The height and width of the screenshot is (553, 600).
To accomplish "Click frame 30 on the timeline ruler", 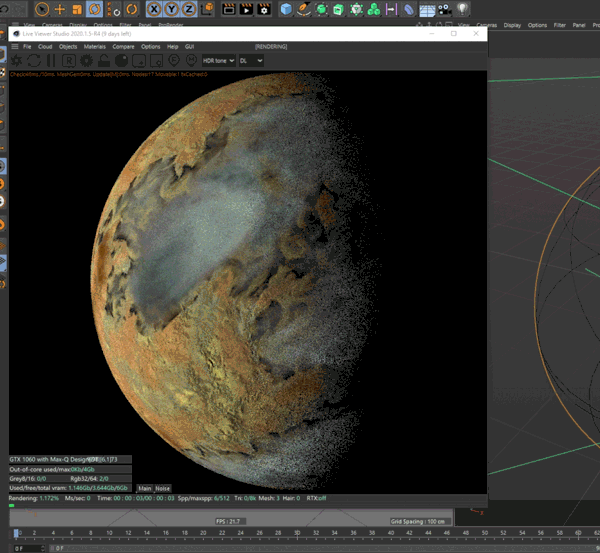I will [297, 533].
